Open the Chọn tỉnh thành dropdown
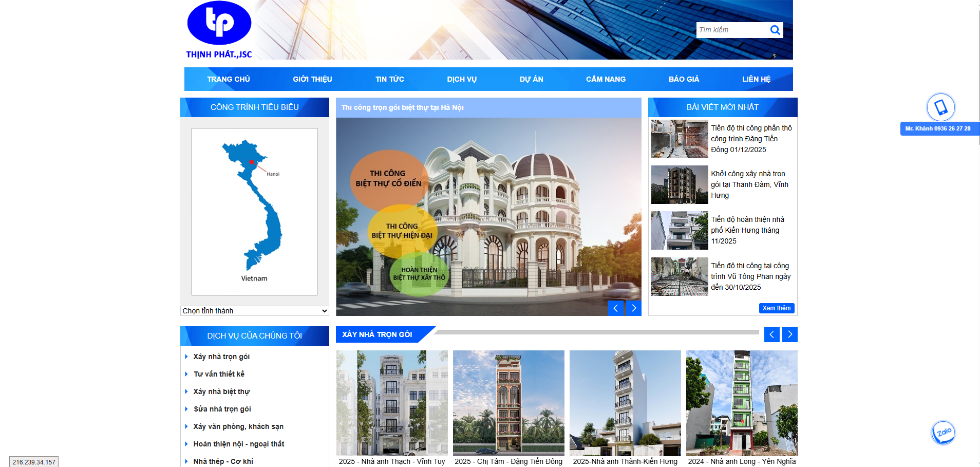This screenshot has width=980, height=467. click(255, 311)
